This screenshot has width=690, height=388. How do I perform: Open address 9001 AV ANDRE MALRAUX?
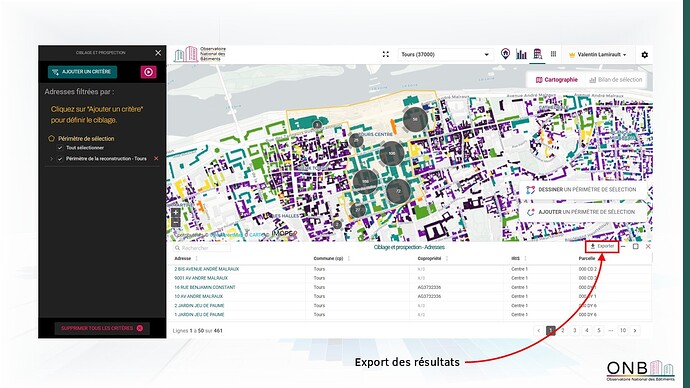coord(201,278)
